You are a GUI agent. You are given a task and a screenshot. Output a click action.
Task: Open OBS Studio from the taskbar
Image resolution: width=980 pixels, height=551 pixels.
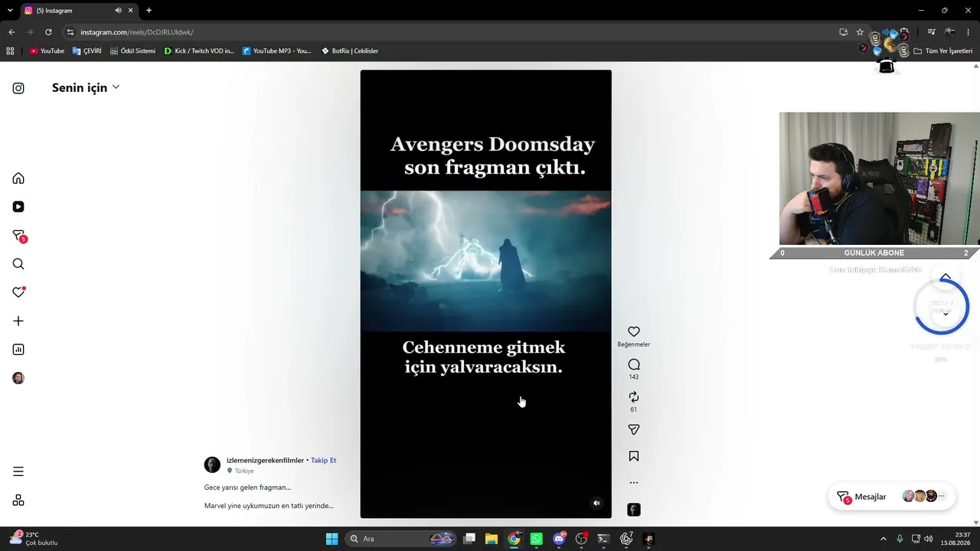pyautogui.click(x=582, y=539)
